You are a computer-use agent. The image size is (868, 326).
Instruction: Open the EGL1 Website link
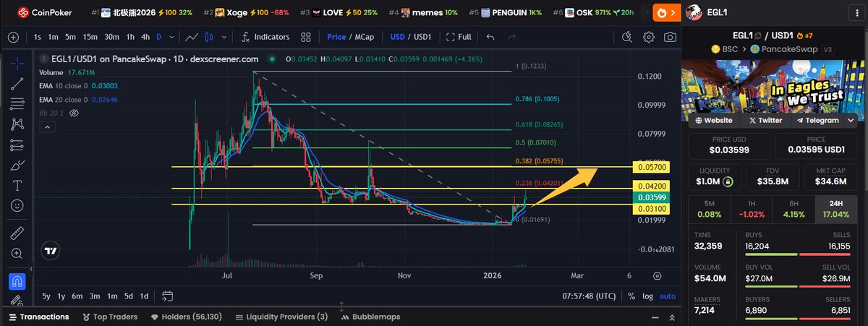pyautogui.click(x=712, y=120)
